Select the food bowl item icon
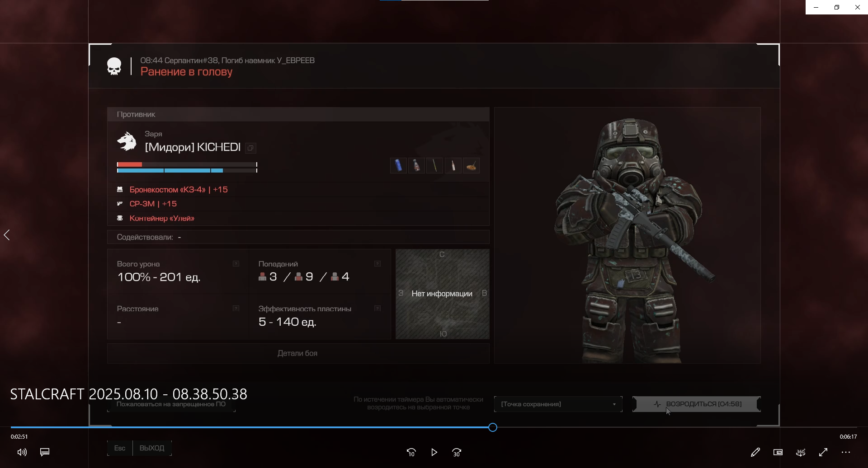868x468 pixels. (x=471, y=166)
